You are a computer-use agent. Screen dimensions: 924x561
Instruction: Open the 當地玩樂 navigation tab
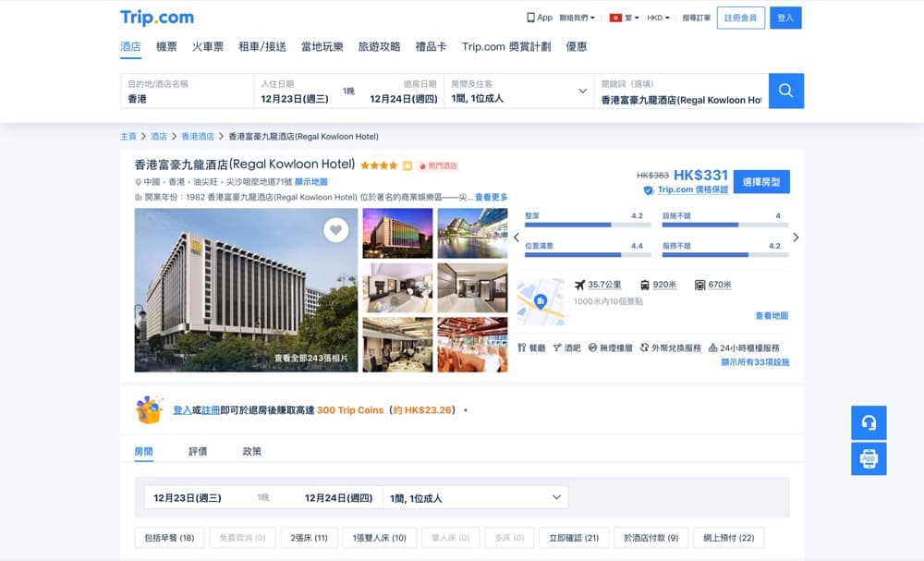pyautogui.click(x=322, y=46)
